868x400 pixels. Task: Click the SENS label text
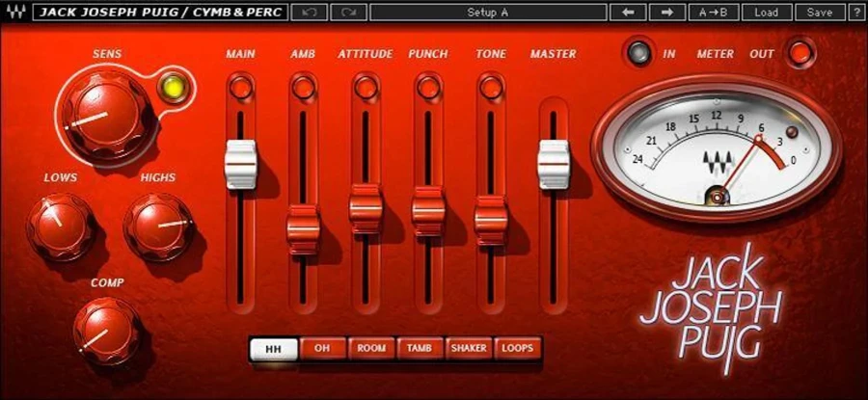click(x=107, y=54)
